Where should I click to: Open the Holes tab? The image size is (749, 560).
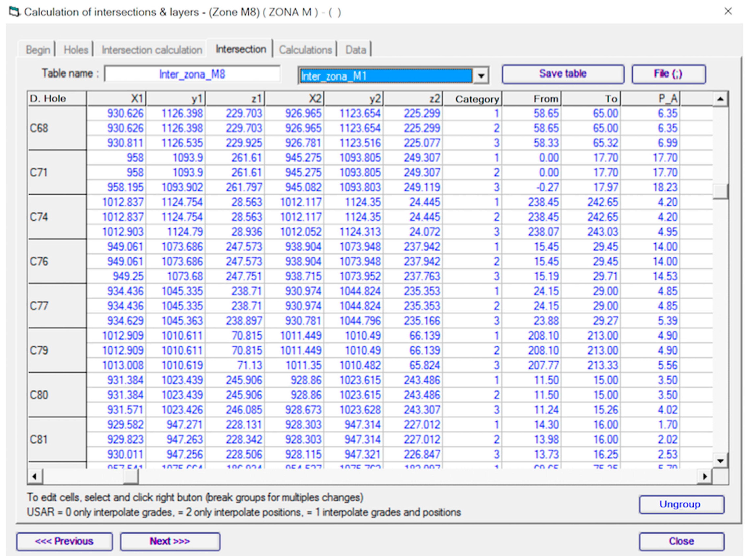click(76, 50)
